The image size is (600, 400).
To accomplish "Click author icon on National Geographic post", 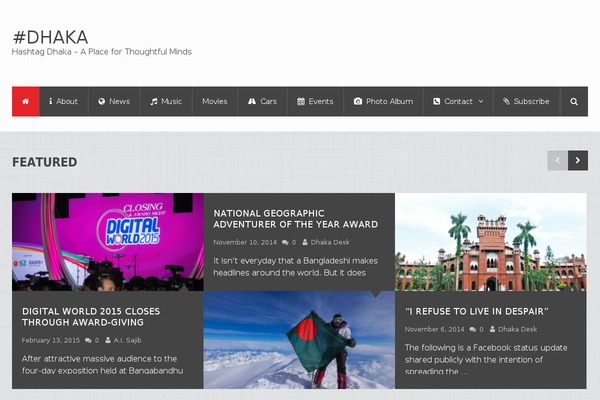I will coord(305,242).
